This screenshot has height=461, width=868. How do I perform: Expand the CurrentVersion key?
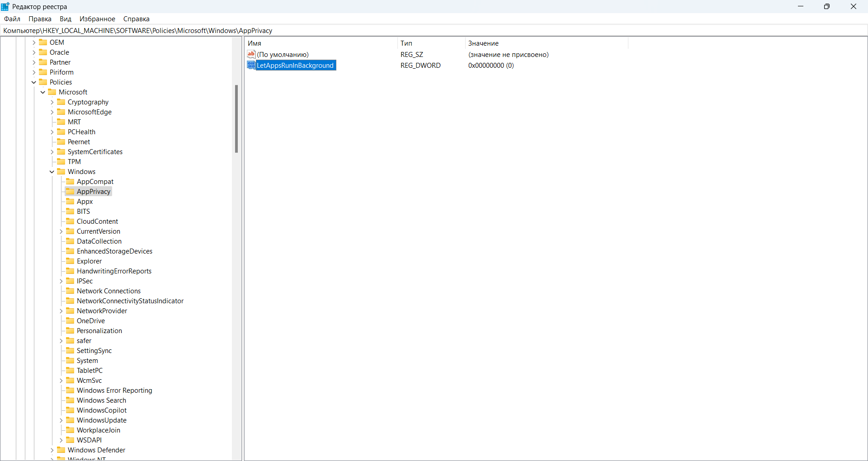(x=61, y=231)
